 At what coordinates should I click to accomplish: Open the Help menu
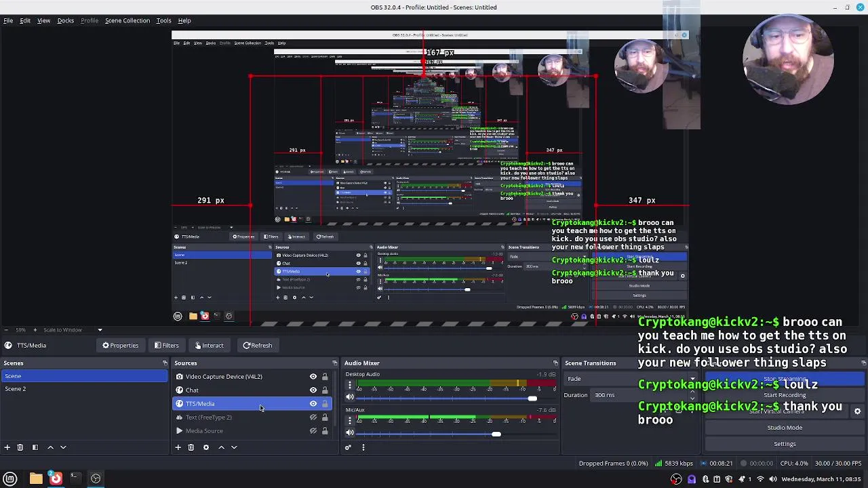[184, 20]
